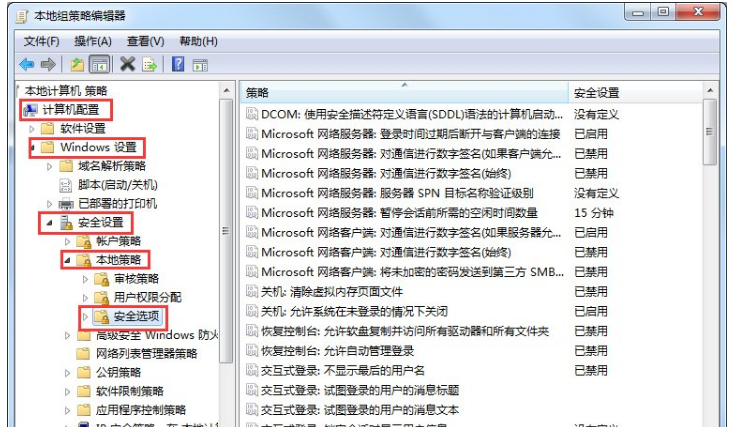731x427 pixels.
Task: Select policy 关机: 允许系统在未登录的情况下关闭
Action: click(x=354, y=311)
